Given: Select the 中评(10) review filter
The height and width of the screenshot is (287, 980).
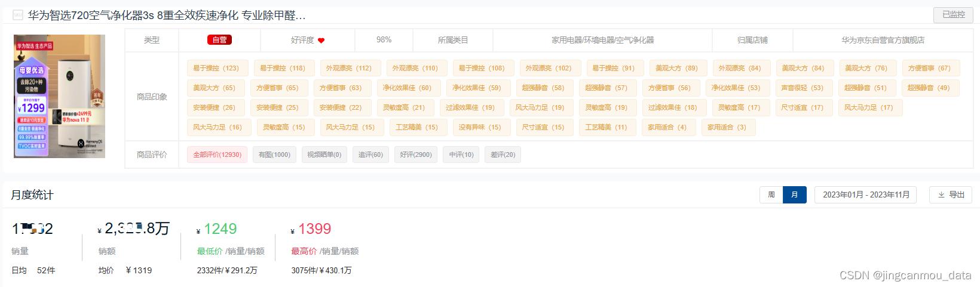Looking at the screenshot, I should point(461,155).
